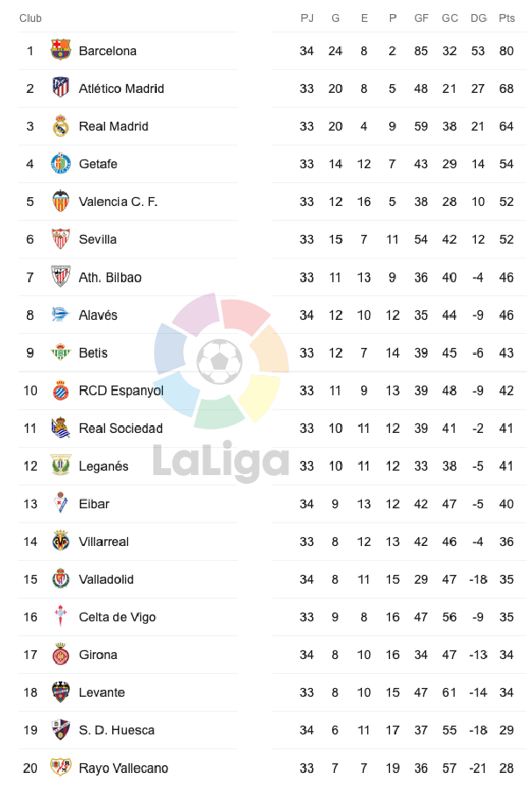This screenshot has width=532, height=787.
Task: Open the Real Sociedad team link
Action: 121,428
